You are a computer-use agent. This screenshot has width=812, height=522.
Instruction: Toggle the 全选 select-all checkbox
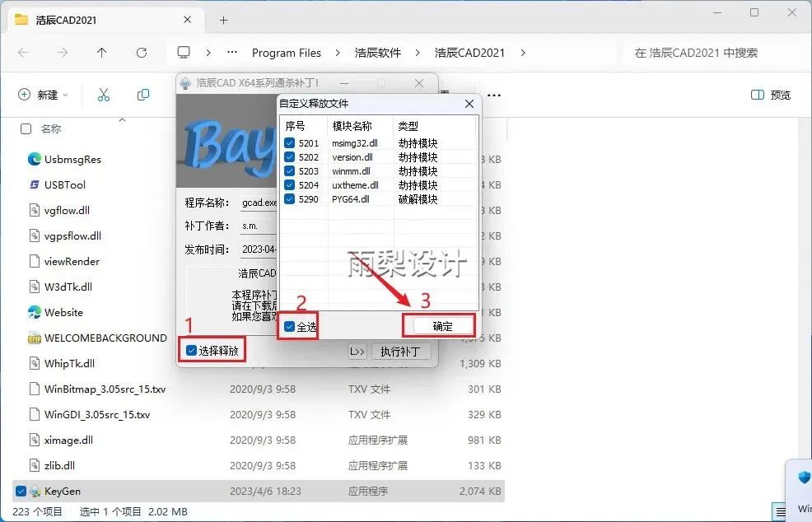click(x=290, y=326)
